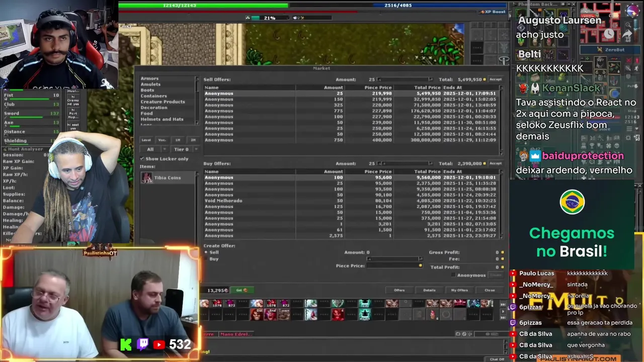644x362 pixels.
Task: Sort buy offers by Name header
Action: point(249,171)
